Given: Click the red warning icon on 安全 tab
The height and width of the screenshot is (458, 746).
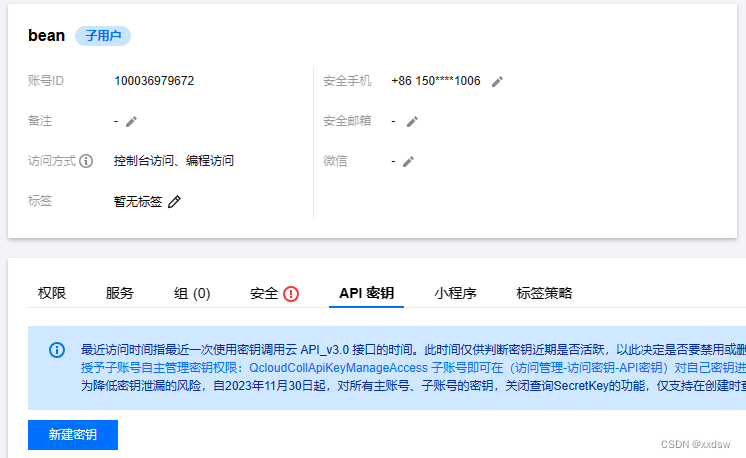Looking at the screenshot, I should click(x=291, y=294).
